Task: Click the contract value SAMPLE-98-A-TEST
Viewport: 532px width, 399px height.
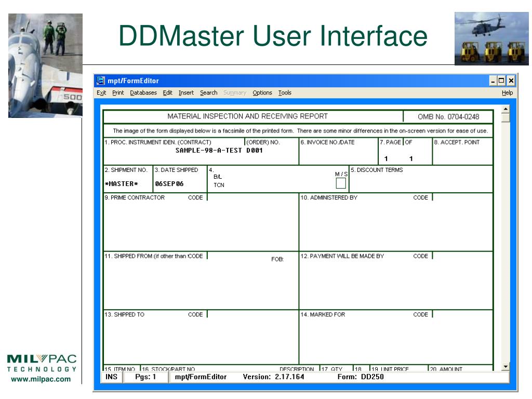Action: [x=209, y=151]
